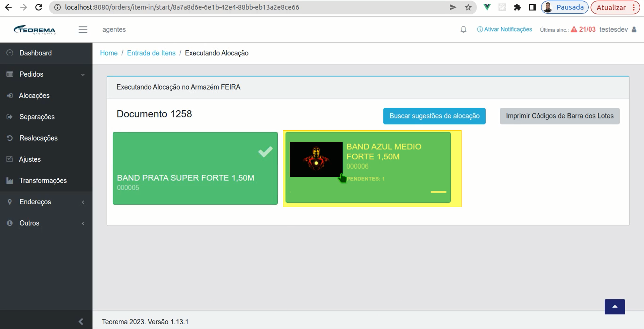
Task: Click the Pedidos dropdown chevron
Action: point(83,74)
